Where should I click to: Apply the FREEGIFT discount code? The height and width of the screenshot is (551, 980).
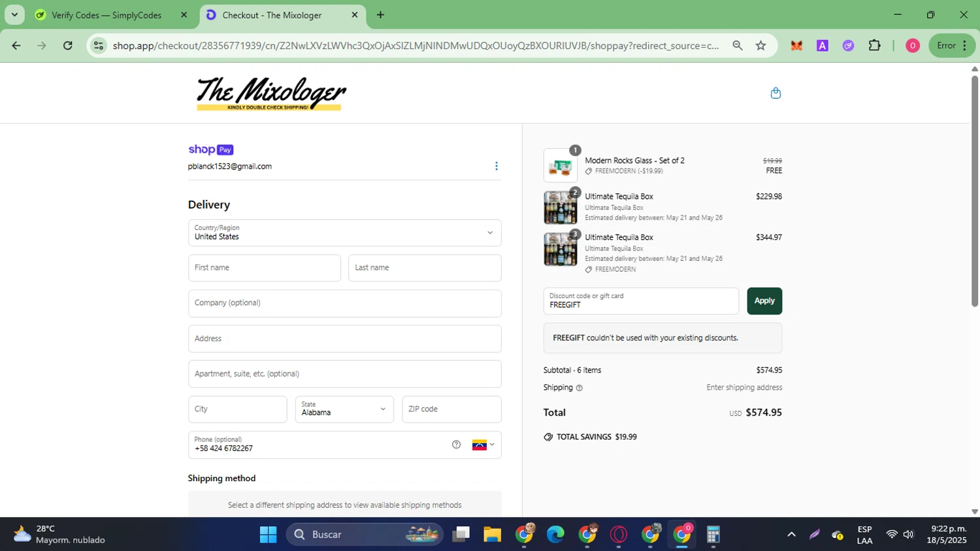pos(764,301)
